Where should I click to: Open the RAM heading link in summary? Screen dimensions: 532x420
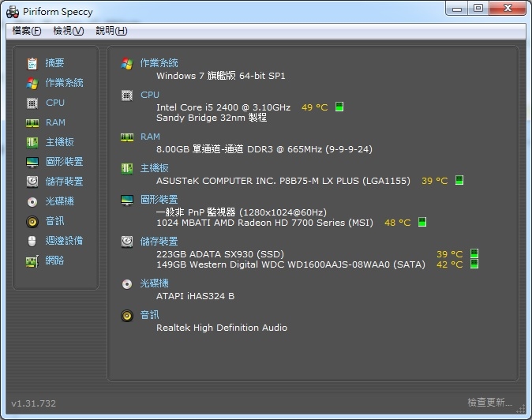(150, 137)
